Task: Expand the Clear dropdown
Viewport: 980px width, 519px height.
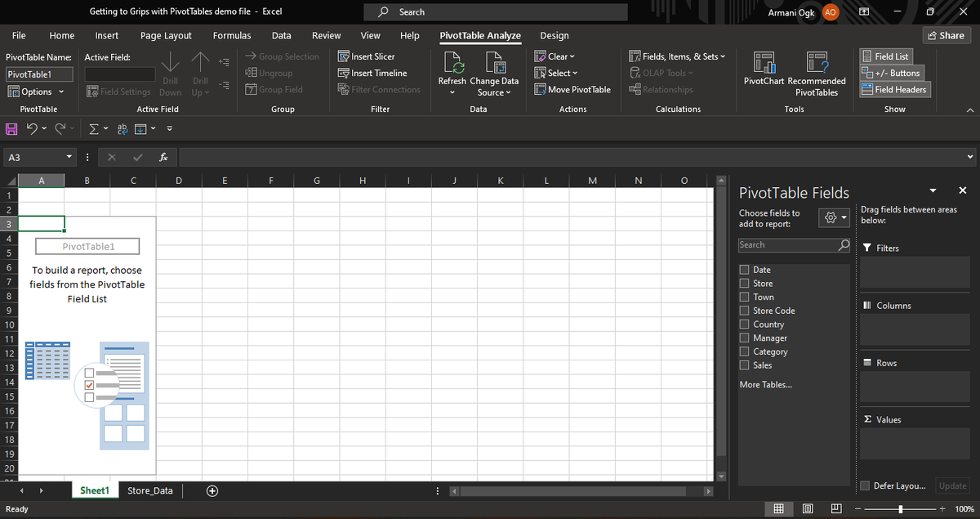Action: [x=555, y=56]
